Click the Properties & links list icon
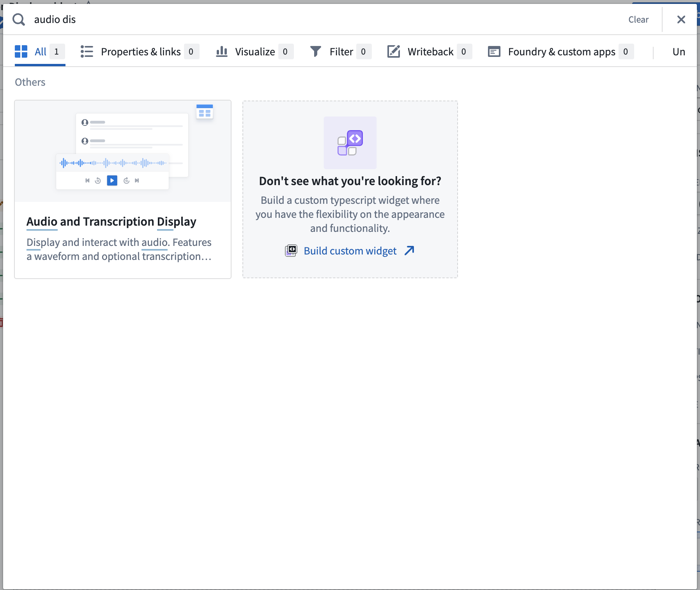 87,51
